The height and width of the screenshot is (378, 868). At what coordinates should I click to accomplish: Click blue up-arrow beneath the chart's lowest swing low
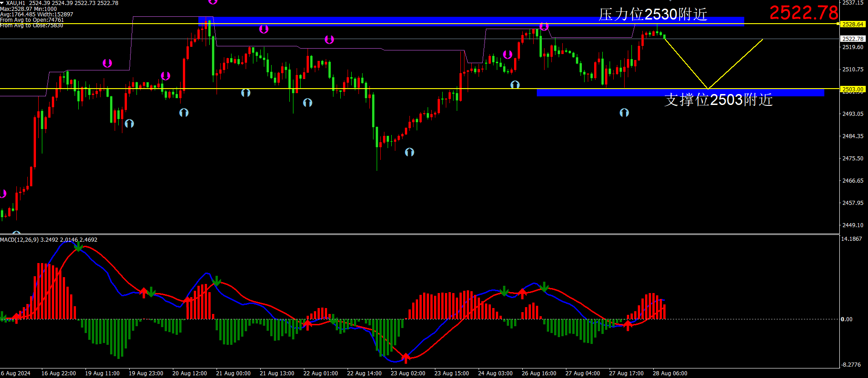[409, 152]
